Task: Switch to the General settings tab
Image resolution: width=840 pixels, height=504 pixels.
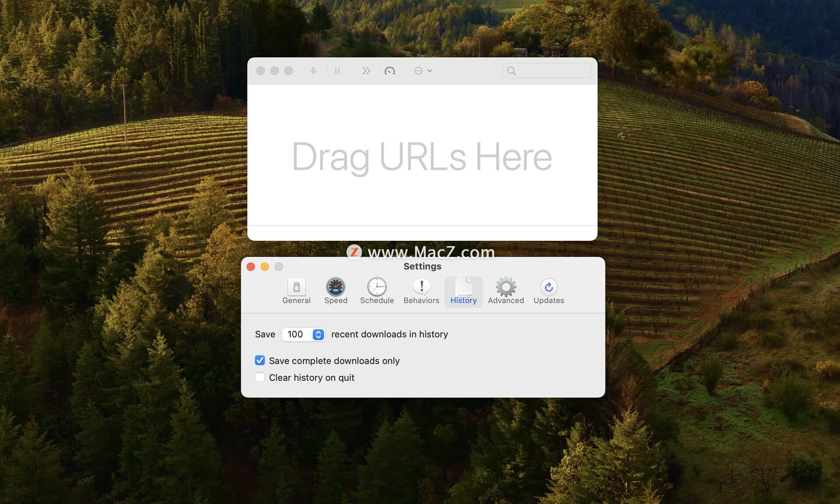Action: 297,292
